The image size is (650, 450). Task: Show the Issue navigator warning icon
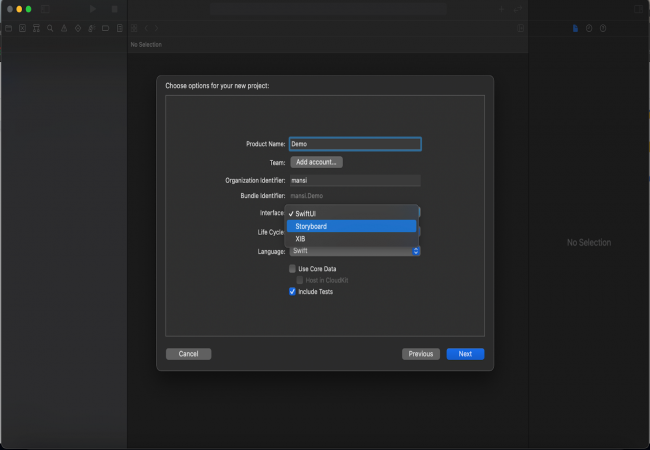pos(64,28)
